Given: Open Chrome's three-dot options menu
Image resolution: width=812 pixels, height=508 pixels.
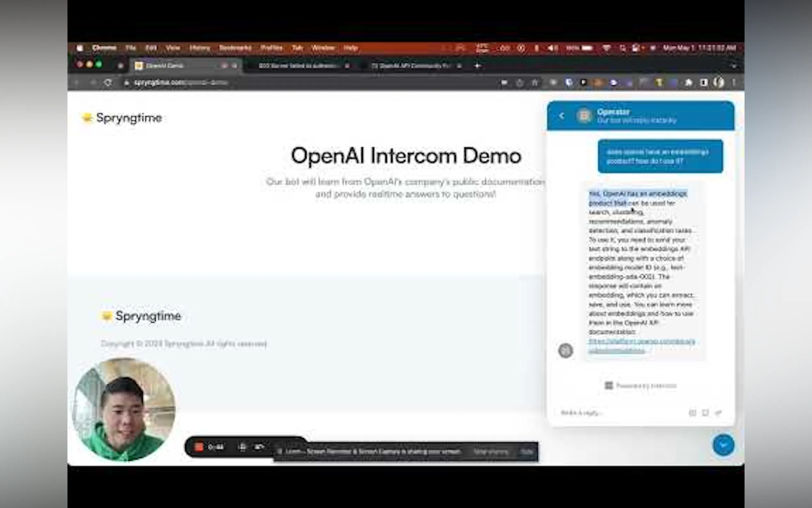Looking at the screenshot, I should tap(734, 83).
